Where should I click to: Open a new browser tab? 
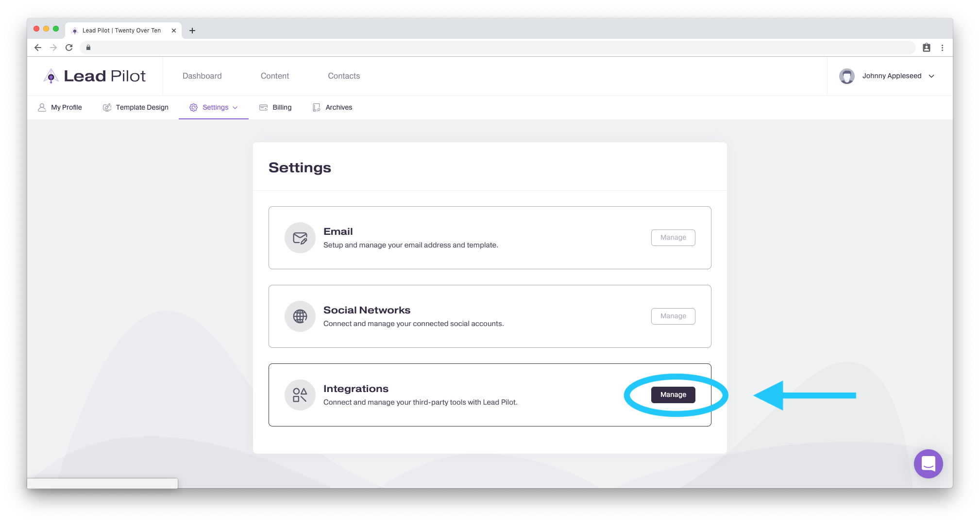point(192,31)
